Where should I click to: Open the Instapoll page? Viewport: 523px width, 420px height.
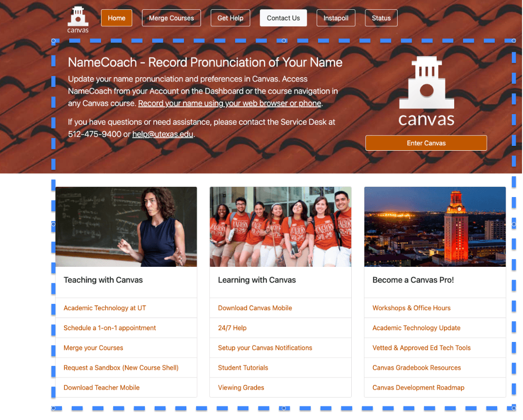[x=336, y=18]
